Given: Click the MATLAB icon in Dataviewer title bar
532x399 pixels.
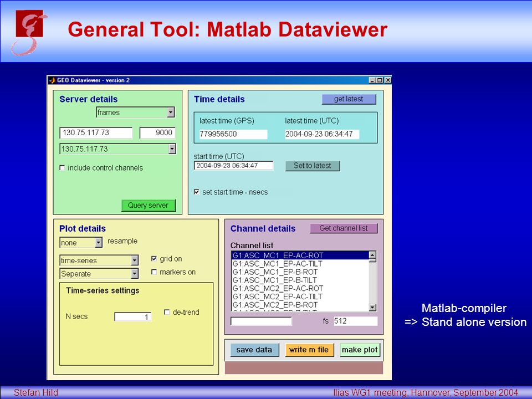Looking at the screenshot, I should pyautogui.click(x=52, y=80).
